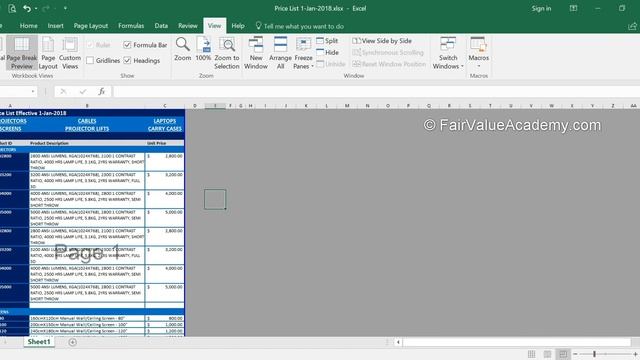Click zoom out minus button
This screenshot has height=360, width=640.
[575, 354]
